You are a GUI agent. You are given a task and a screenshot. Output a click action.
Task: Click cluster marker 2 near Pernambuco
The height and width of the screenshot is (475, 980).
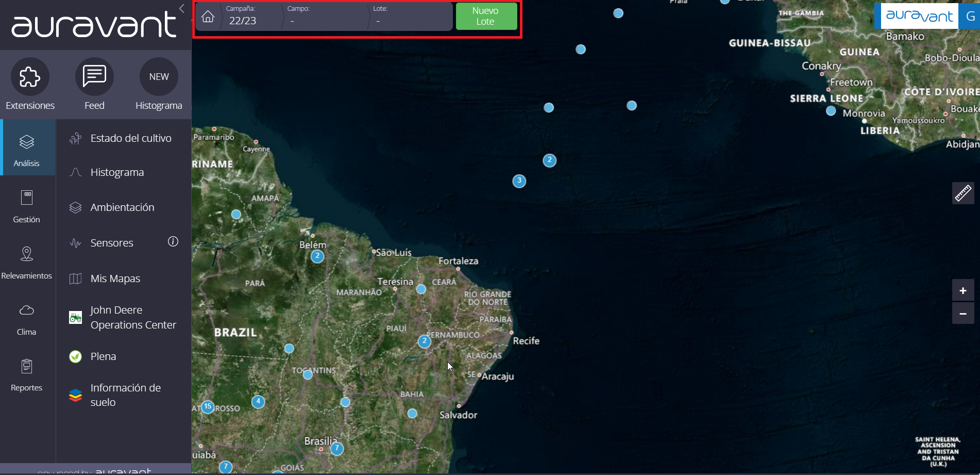pyautogui.click(x=425, y=341)
